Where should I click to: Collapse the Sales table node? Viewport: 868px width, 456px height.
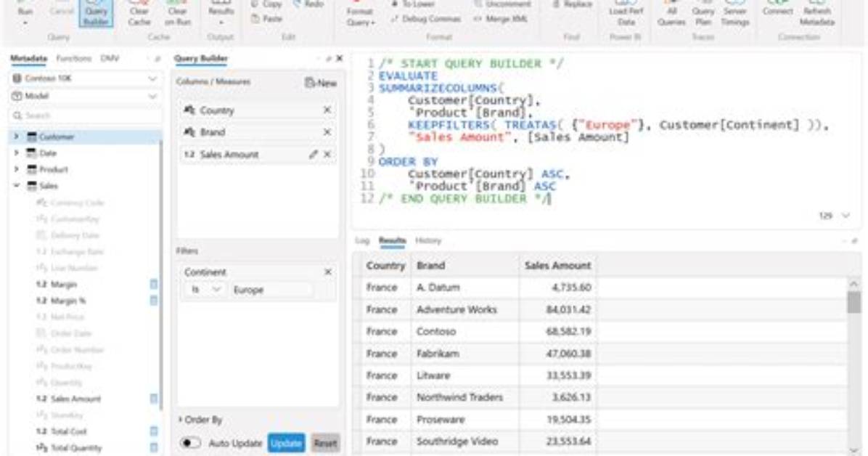16,186
